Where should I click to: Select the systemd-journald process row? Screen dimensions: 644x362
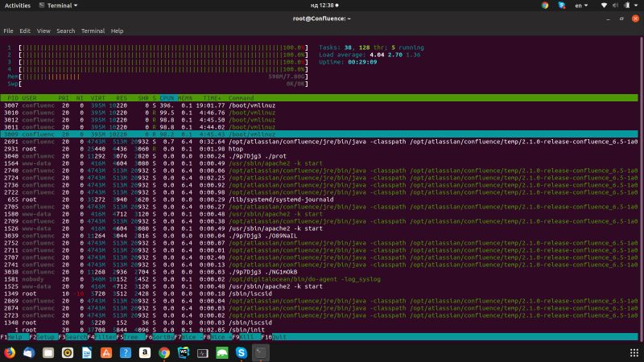319,200
